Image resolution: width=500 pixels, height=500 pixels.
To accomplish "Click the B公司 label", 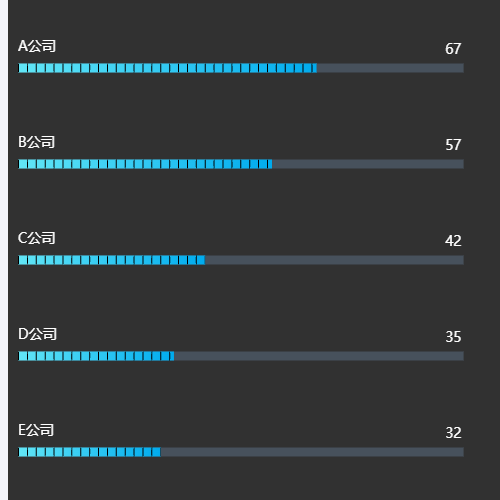I will pos(37,142).
